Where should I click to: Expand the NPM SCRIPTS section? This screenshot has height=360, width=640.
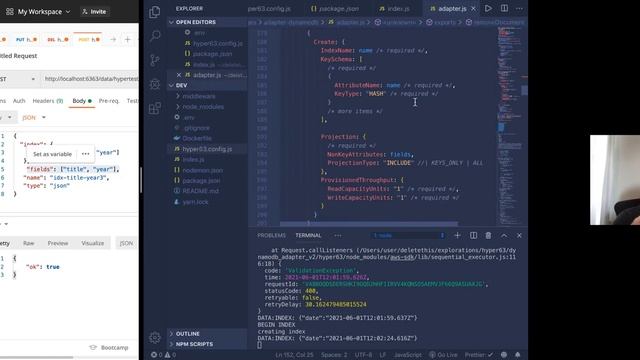click(x=207, y=344)
